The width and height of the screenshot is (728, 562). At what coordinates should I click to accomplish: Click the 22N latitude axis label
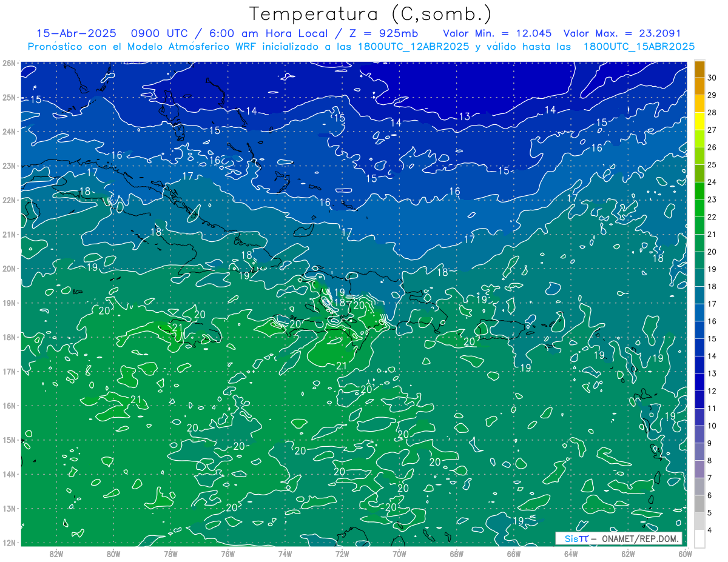[x=9, y=200]
